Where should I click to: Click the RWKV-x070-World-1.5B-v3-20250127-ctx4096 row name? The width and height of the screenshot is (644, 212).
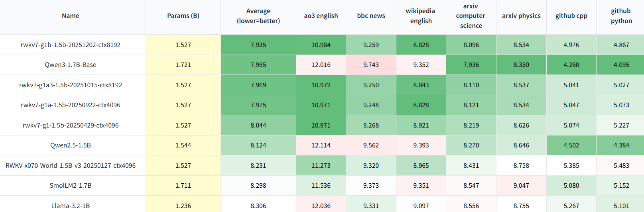(71, 166)
